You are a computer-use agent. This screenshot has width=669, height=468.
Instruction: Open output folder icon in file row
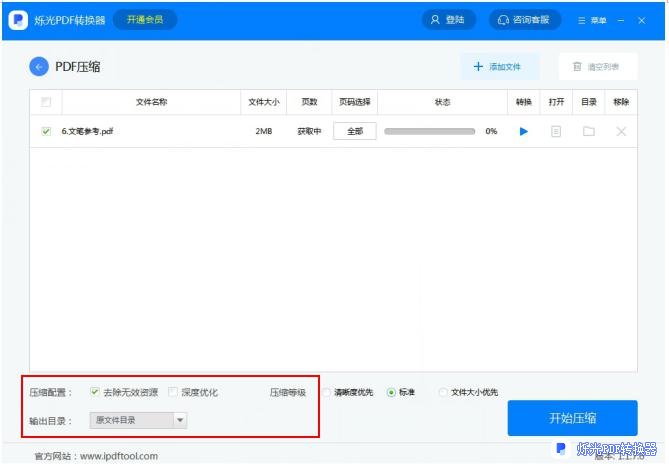589,131
